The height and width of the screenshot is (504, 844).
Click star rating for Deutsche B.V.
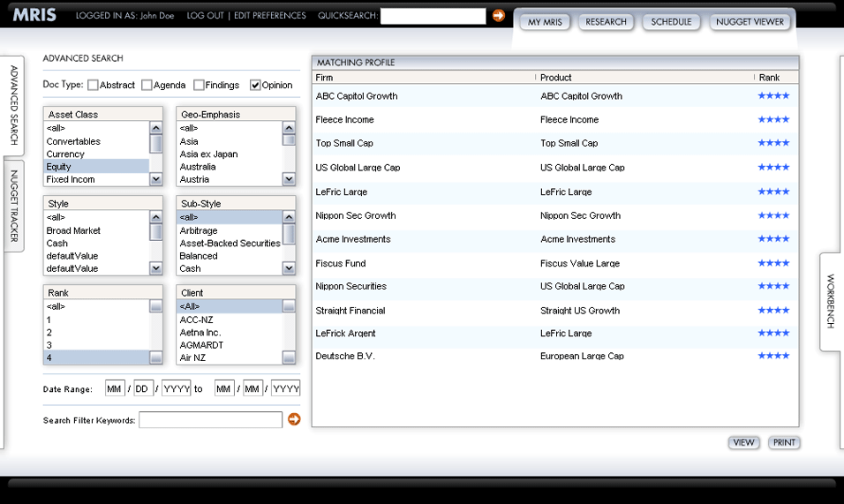773,356
